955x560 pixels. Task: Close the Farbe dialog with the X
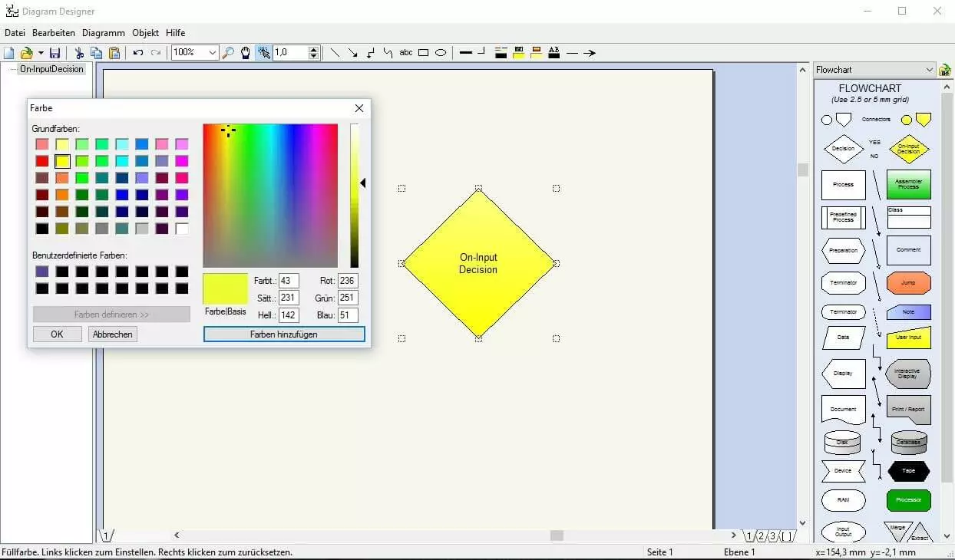[x=359, y=108]
